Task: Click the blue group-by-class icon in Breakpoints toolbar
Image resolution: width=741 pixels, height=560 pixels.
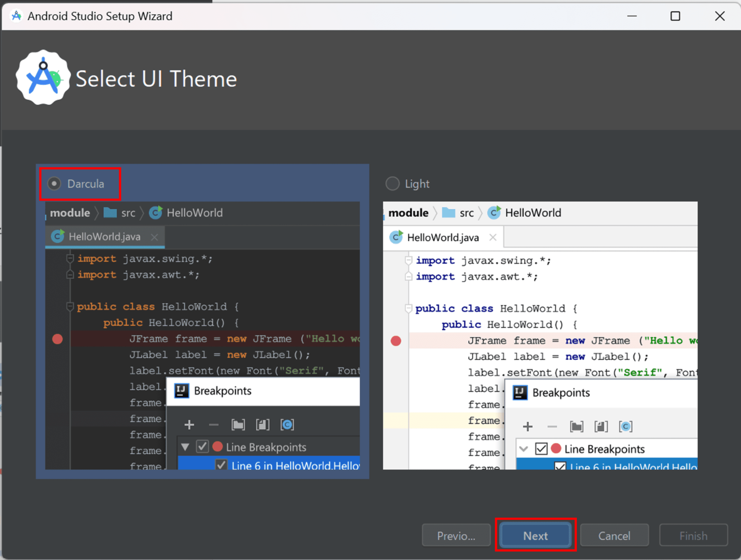Action: tap(288, 424)
